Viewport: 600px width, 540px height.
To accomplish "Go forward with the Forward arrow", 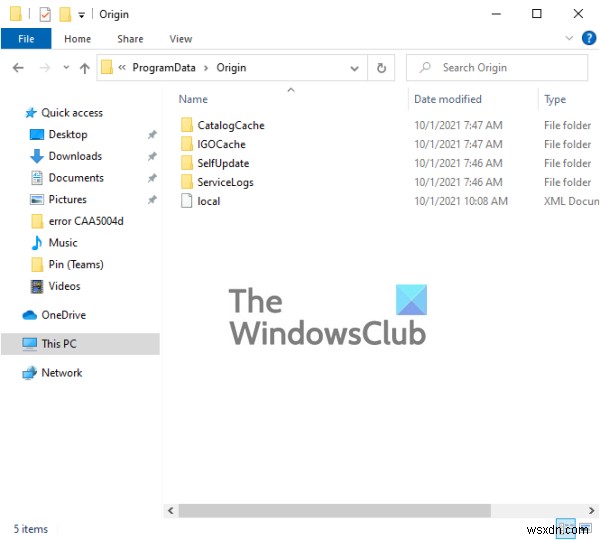I will point(45,68).
